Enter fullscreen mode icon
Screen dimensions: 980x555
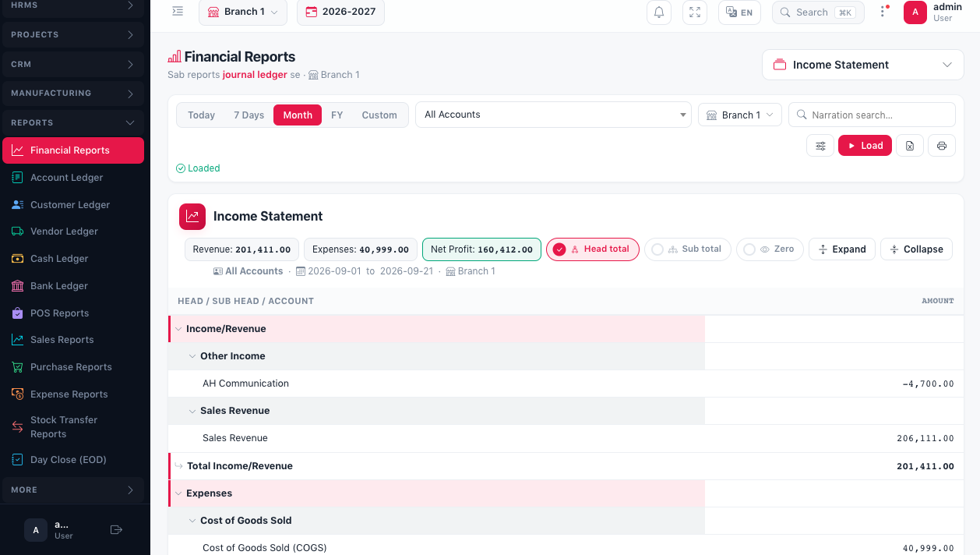[x=695, y=12]
